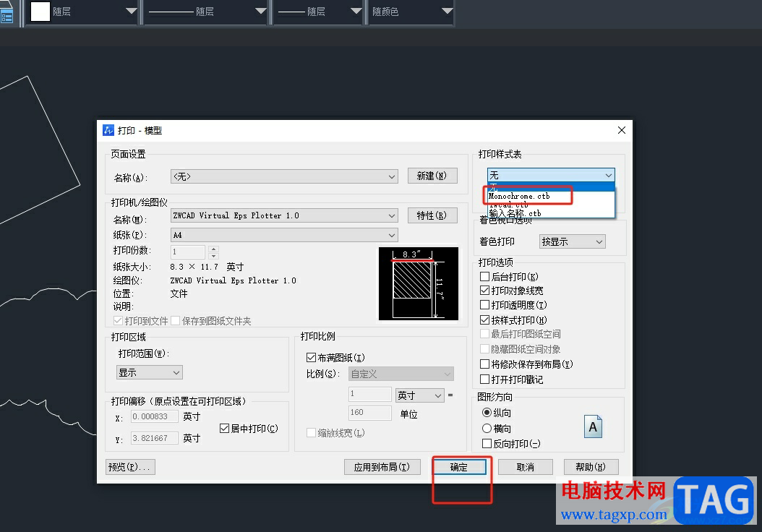The width and height of the screenshot is (762, 532).
Task: Close the print dialog with X
Action: [622, 130]
